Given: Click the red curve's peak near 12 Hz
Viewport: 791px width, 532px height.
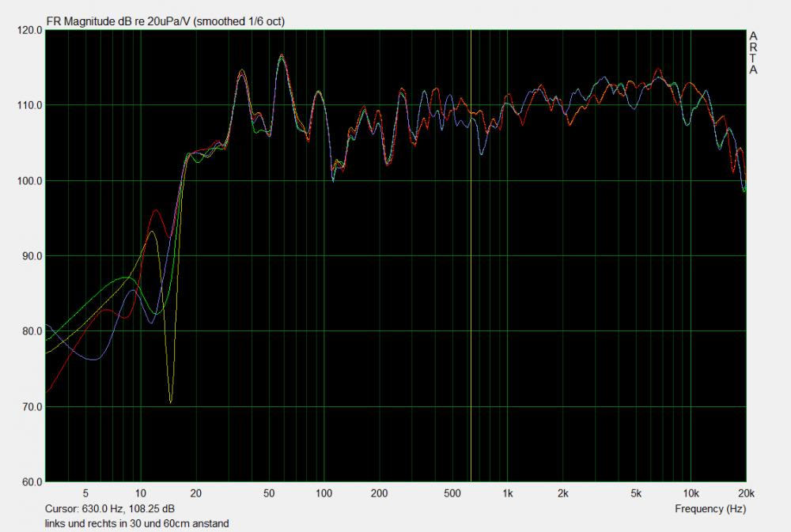Looking at the screenshot, I should tap(155, 210).
